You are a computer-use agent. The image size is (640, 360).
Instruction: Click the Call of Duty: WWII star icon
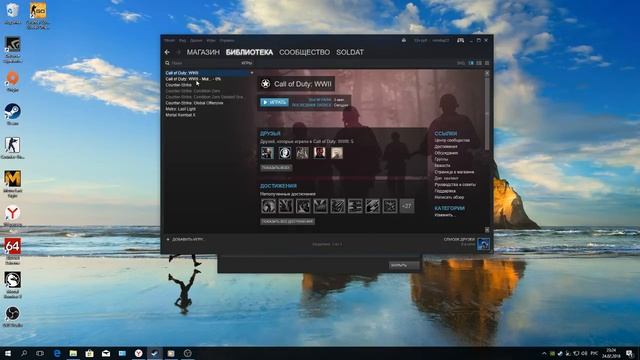(266, 84)
